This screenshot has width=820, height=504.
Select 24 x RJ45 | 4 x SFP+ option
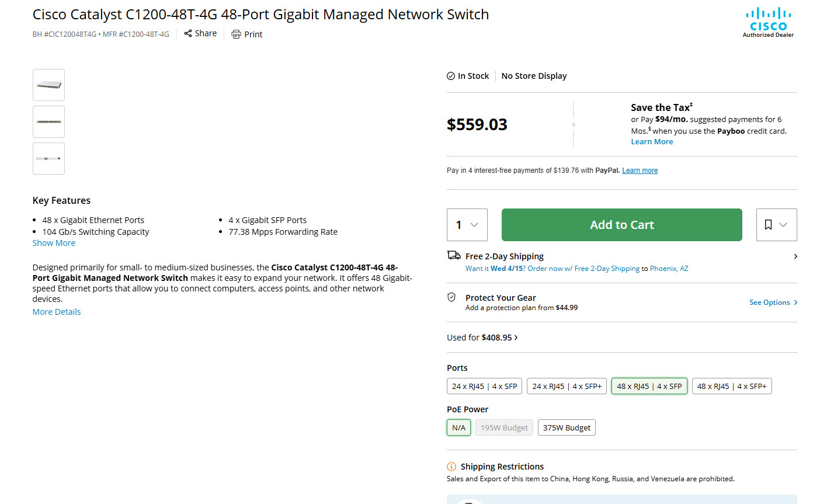567,386
